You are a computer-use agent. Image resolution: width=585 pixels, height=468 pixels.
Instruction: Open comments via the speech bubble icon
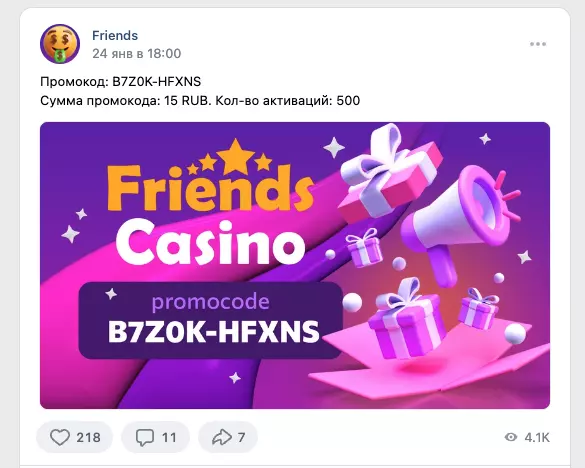coord(145,437)
